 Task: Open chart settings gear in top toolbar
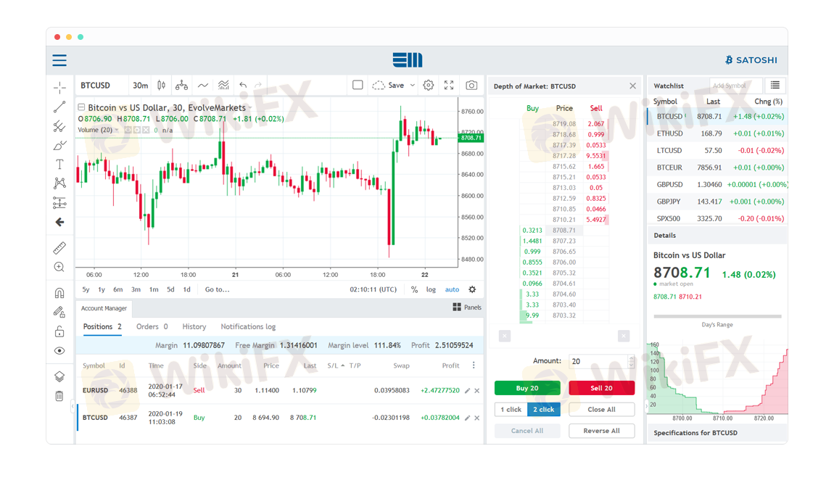pos(429,86)
